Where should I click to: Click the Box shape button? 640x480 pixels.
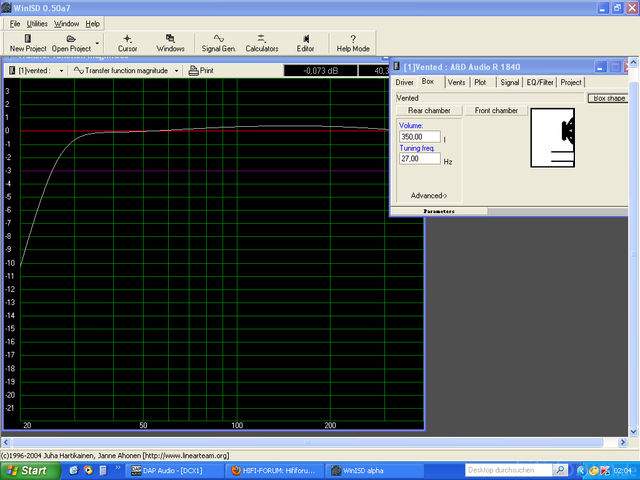pyautogui.click(x=608, y=98)
